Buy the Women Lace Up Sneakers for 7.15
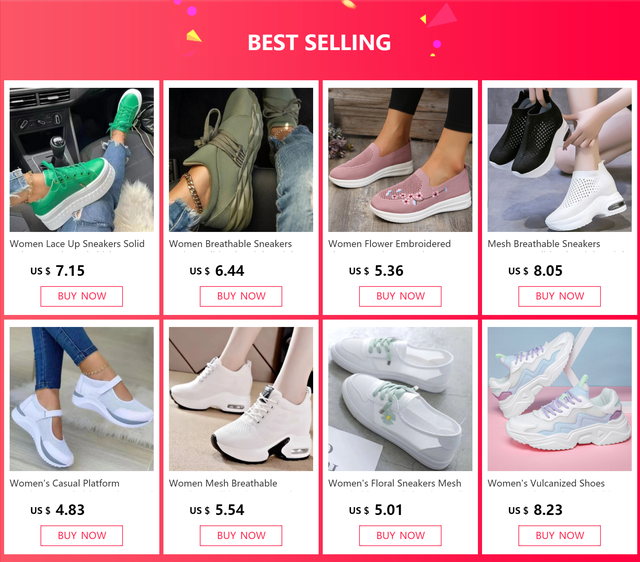This screenshot has width=640, height=562. (82, 296)
